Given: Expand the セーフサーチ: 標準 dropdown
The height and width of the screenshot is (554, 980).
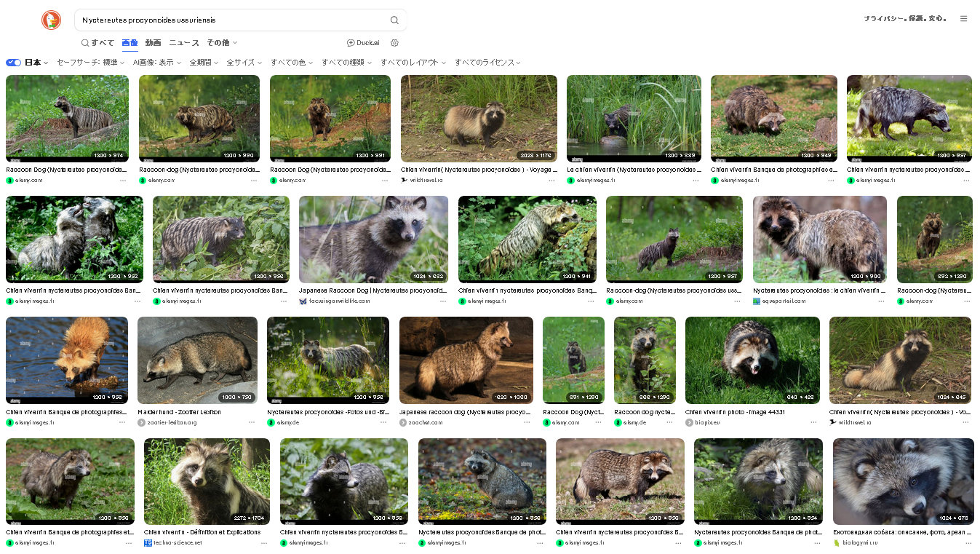Looking at the screenshot, I should click(x=90, y=63).
